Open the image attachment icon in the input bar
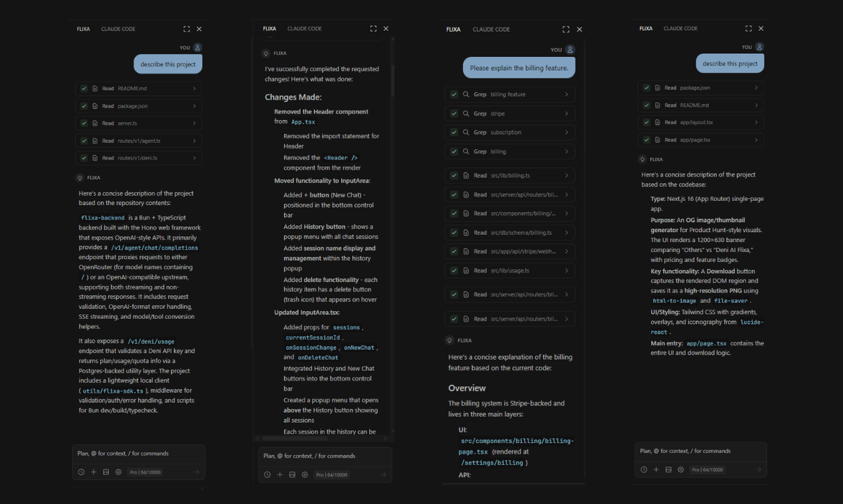The height and width of the screenshot is (504, 843). coord(106,472)
